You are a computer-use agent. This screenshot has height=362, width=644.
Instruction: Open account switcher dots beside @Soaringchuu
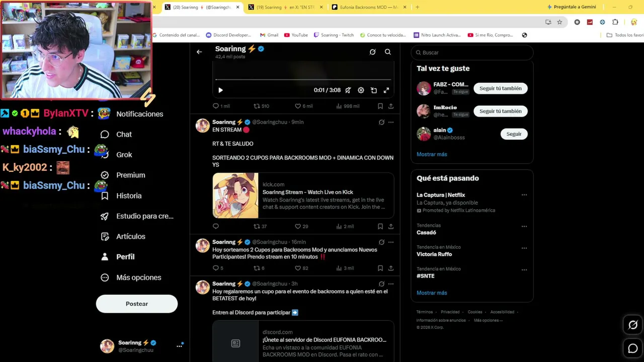[179, 346]
